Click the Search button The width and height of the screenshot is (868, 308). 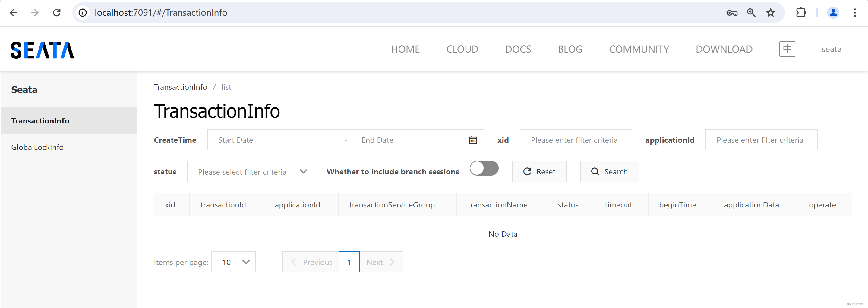click(609, 172)
